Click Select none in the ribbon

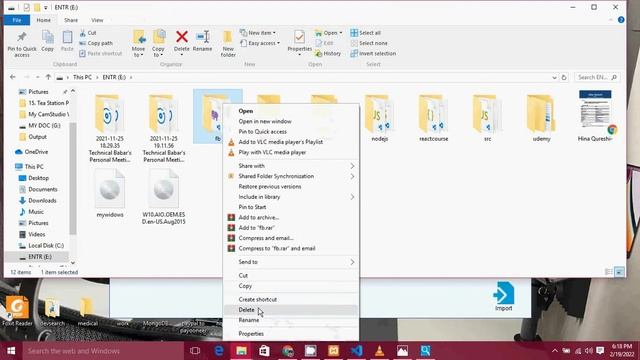(x=369, y=43)
